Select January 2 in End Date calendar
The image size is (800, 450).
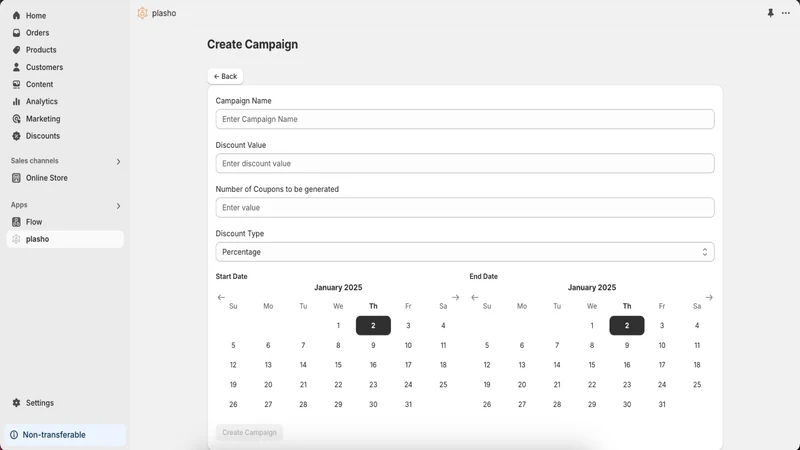coord(627,326)
